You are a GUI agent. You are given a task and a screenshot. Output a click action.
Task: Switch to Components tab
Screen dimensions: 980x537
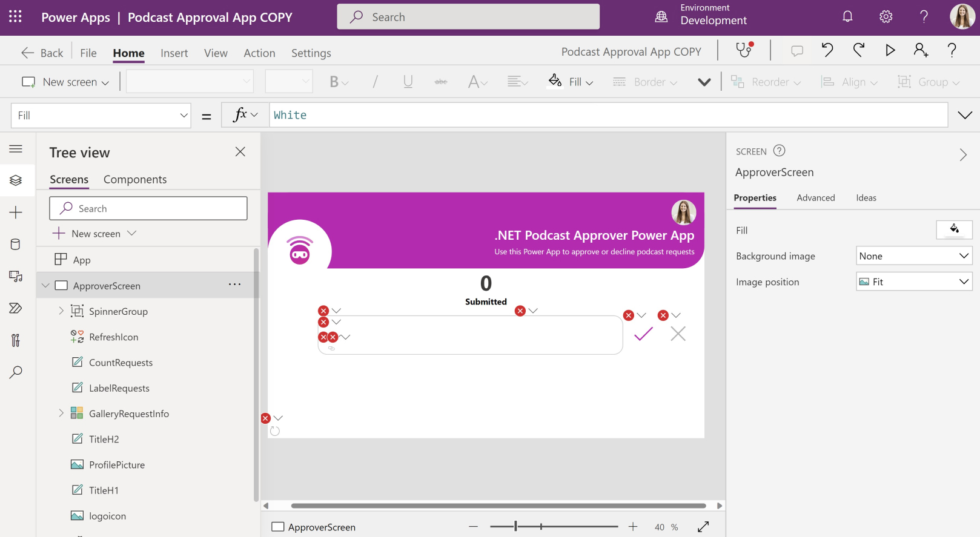pos(135,179)
